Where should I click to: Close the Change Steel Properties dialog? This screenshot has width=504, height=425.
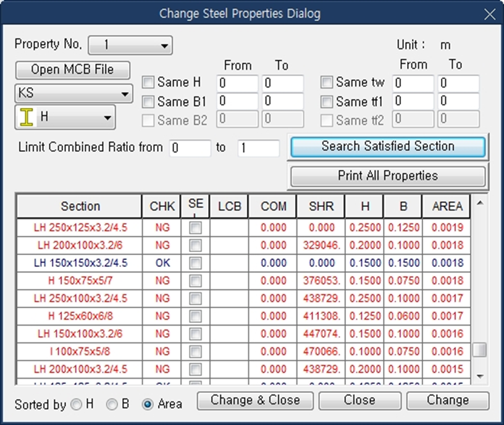coord(489,14)
